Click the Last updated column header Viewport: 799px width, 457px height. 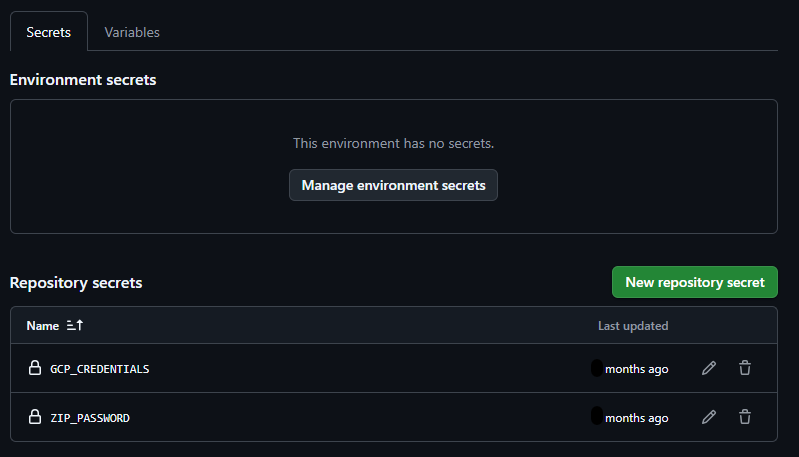633,326
